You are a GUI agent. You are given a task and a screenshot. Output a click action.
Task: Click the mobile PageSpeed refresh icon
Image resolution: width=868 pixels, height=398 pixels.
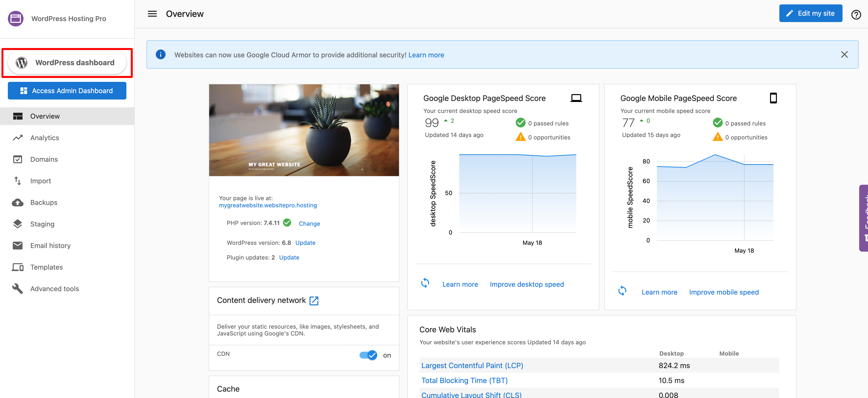coord(622,291)
